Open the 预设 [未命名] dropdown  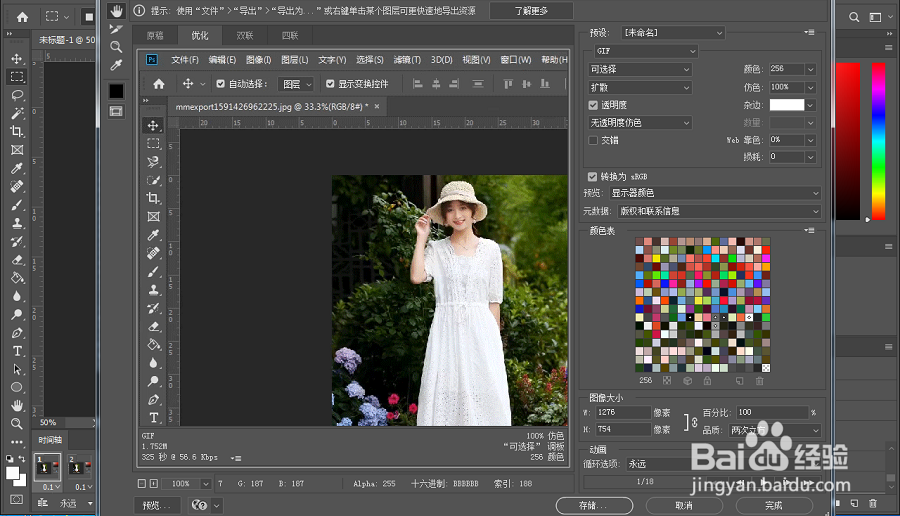tap(673, 33)
